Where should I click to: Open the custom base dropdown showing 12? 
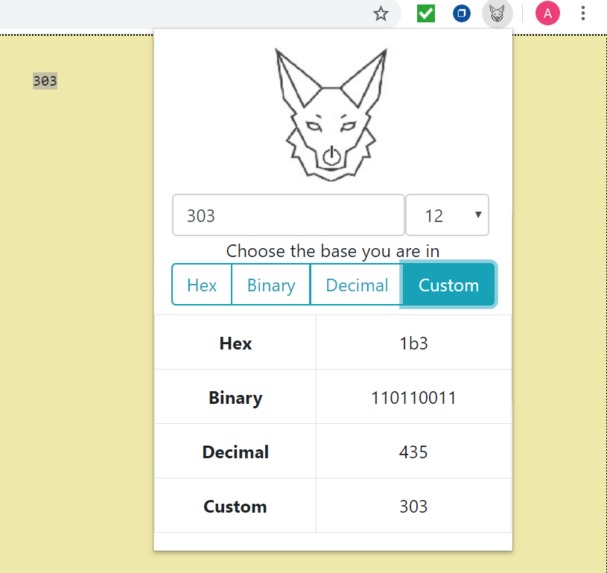click(447, 215)
